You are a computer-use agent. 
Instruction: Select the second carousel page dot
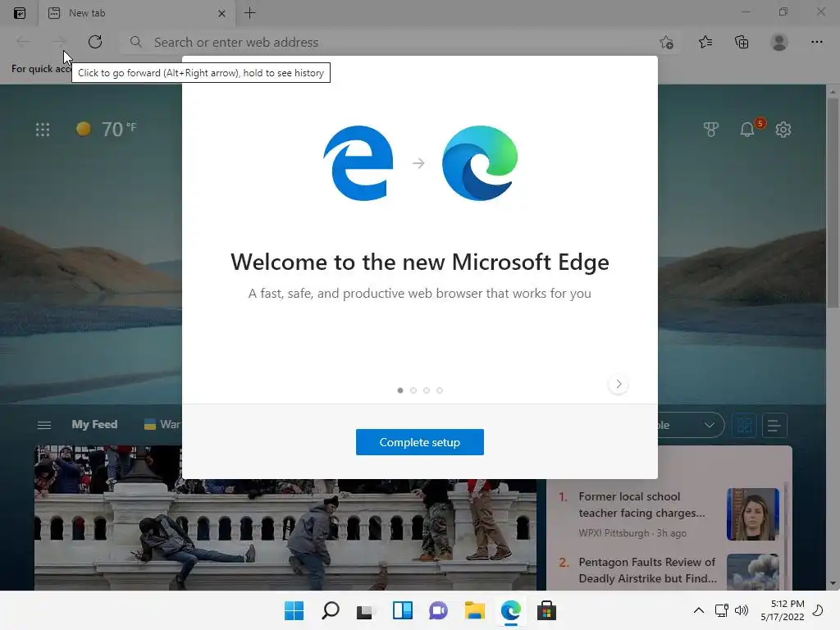tap(413, 390)
